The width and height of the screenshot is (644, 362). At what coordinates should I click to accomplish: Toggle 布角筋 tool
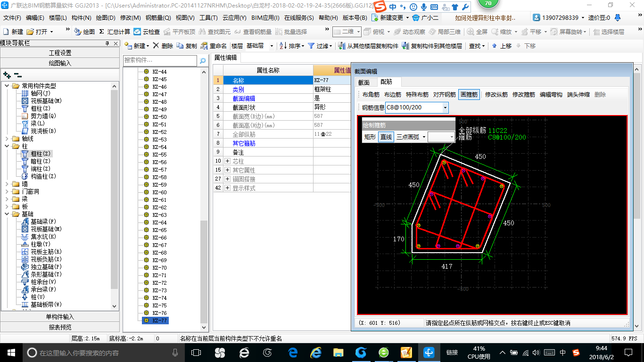click(x=371, y=94)
